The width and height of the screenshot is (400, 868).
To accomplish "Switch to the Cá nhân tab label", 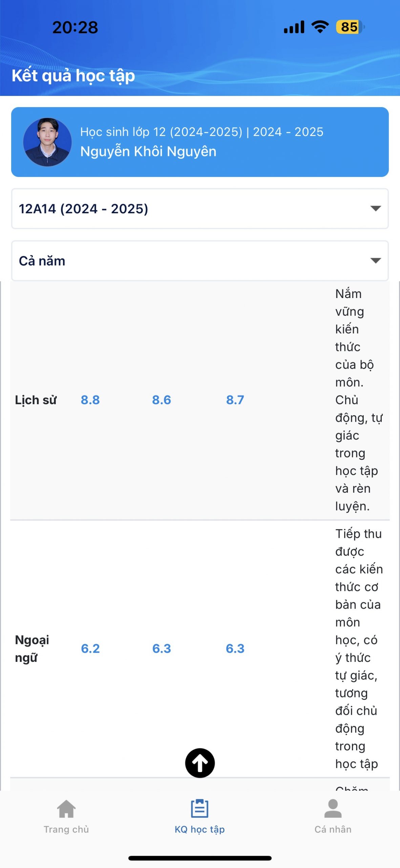I will click(x=333, y=829).
